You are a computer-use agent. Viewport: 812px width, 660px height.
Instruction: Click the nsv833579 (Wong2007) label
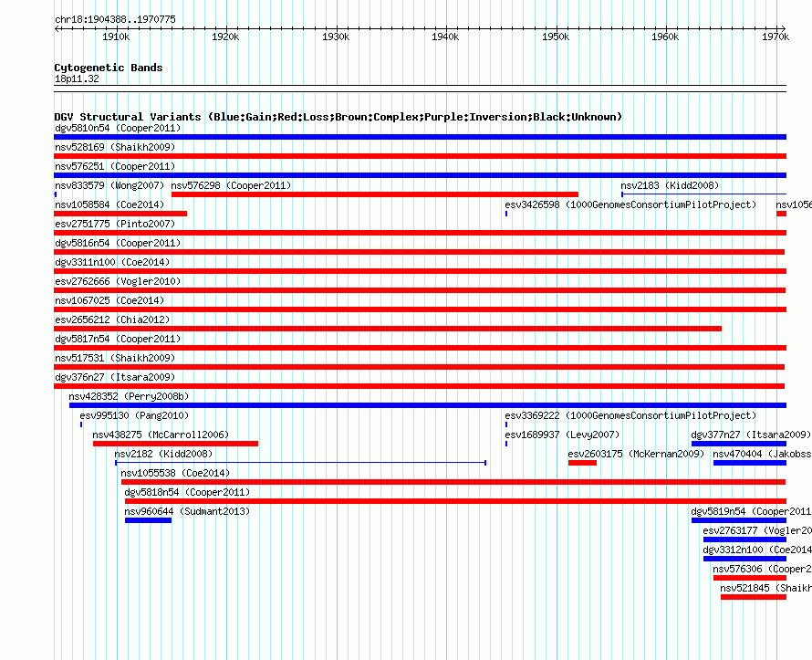point(109,185)
